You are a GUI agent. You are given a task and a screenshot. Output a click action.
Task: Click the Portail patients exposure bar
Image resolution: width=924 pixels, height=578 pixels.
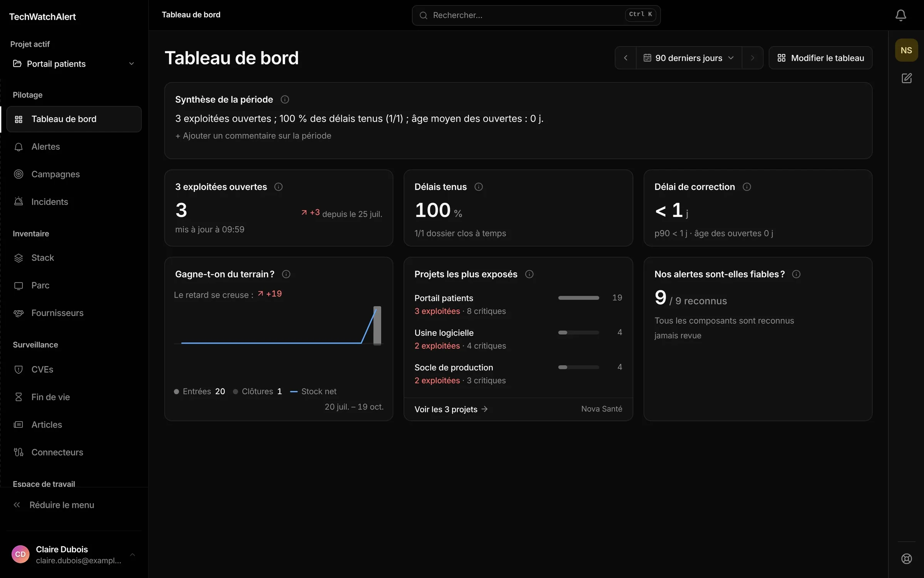tap(579, 298)
